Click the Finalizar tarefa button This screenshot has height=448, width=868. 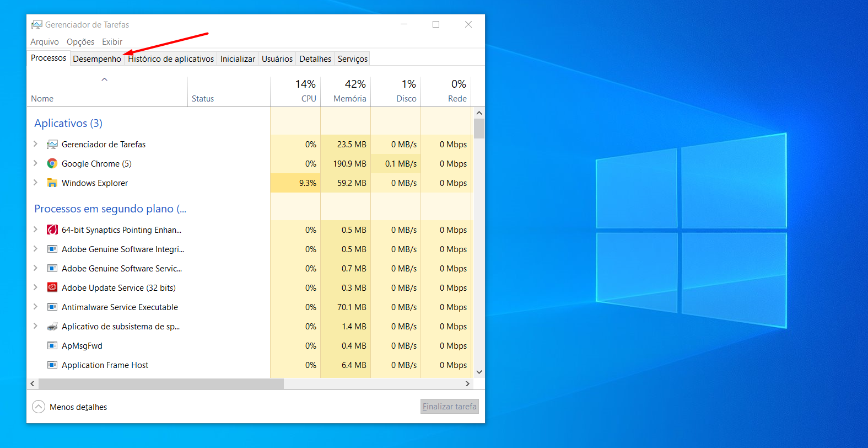pyautogui.click(x=450, y=407)
